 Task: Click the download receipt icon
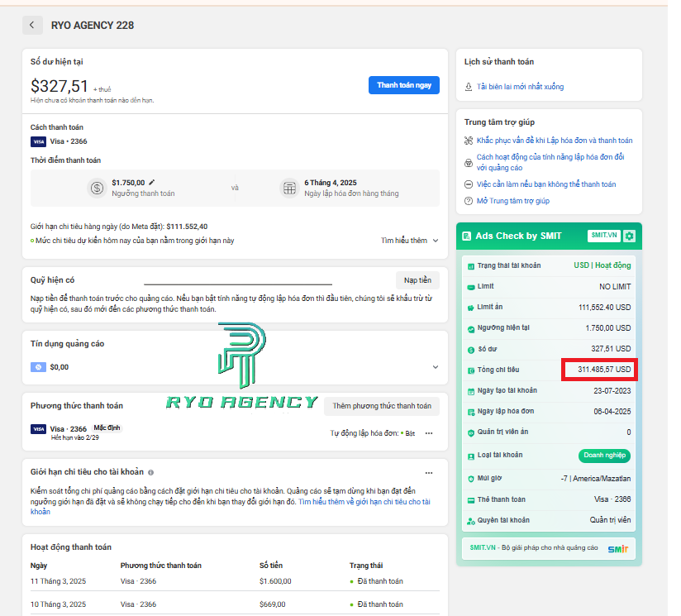(468, 87)
